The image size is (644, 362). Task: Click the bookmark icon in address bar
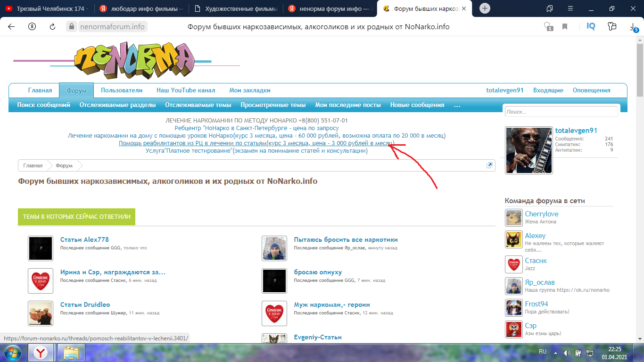[x=564, y=27]
